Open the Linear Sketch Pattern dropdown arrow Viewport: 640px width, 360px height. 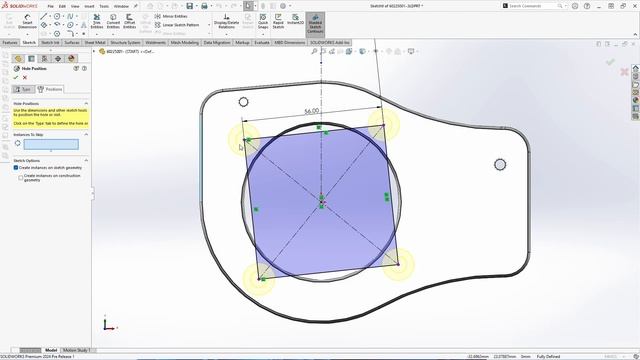(x=209, y=25)
